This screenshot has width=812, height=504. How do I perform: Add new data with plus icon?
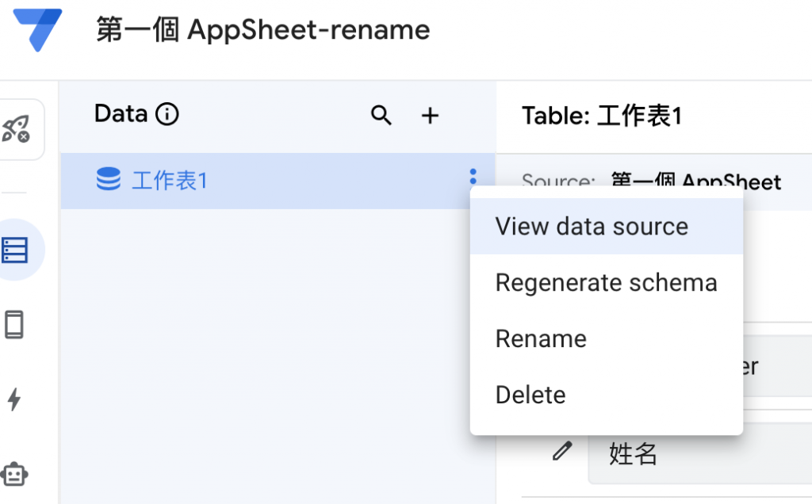[430, 115]
